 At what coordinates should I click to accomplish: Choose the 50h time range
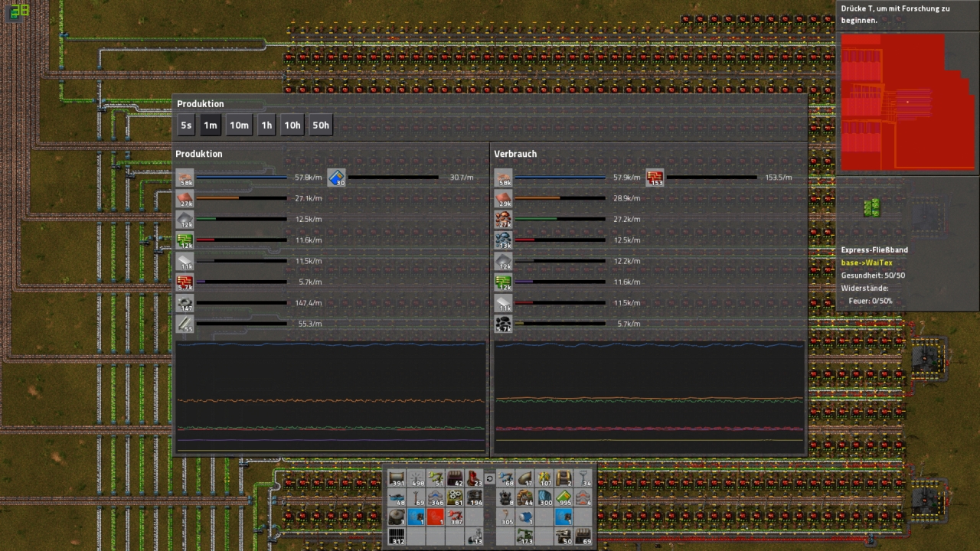(321, 126)
